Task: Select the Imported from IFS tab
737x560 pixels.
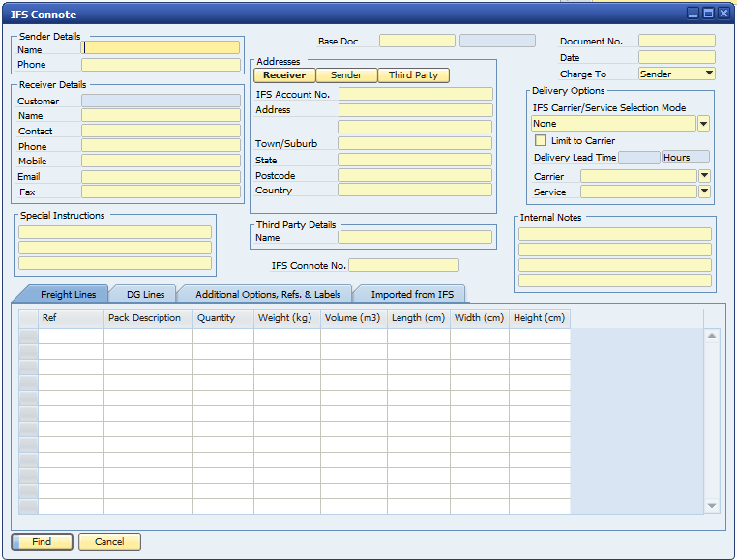Action: pos(411,294)
